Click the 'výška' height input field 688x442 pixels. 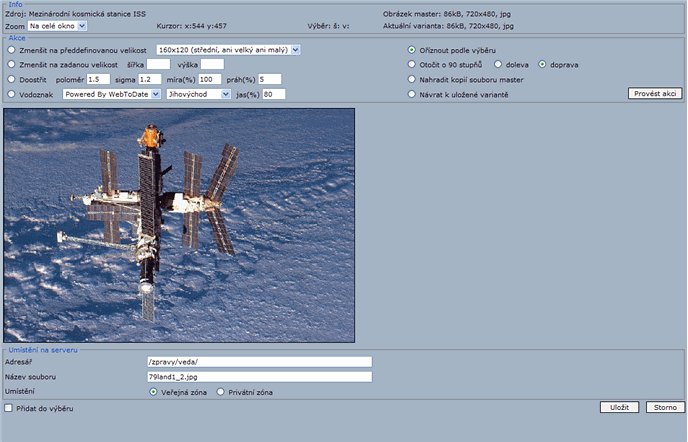[212, 64]
